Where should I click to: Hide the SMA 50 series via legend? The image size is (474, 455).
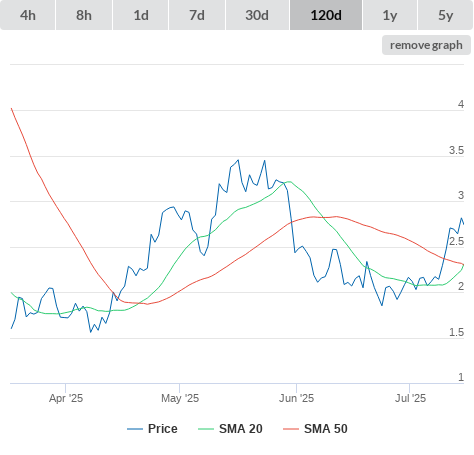point(315,429)
